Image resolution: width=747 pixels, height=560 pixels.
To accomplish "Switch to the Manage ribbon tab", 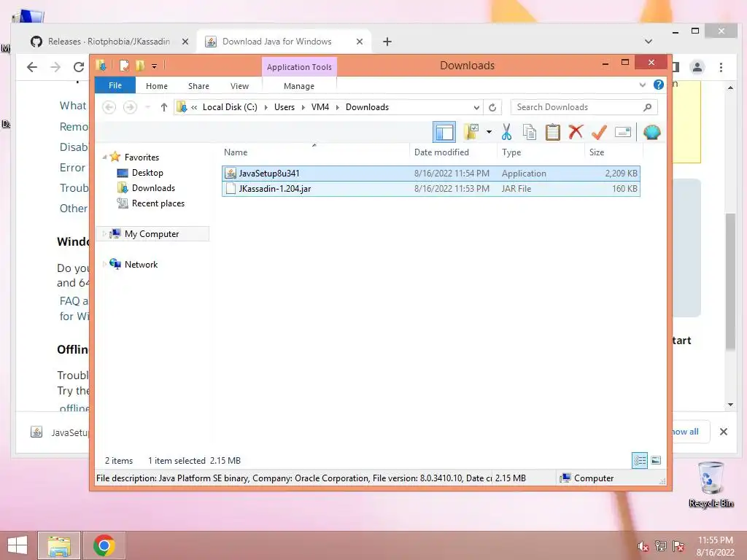I will (299, 86).
